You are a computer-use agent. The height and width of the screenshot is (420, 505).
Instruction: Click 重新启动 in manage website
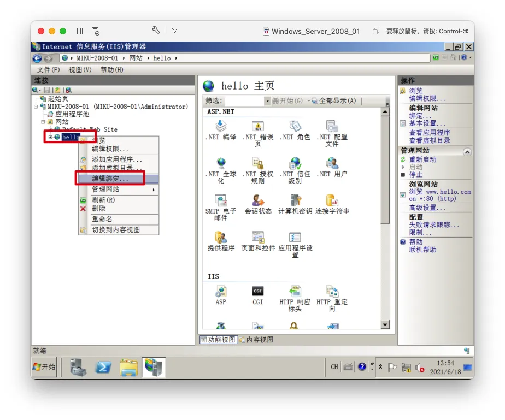pyautogui.click(x=422, y=159)
